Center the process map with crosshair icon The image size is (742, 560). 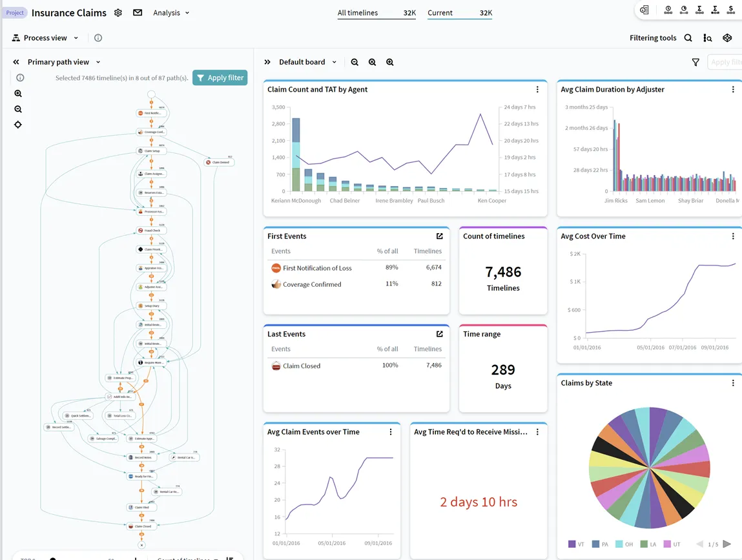[18, 125]
